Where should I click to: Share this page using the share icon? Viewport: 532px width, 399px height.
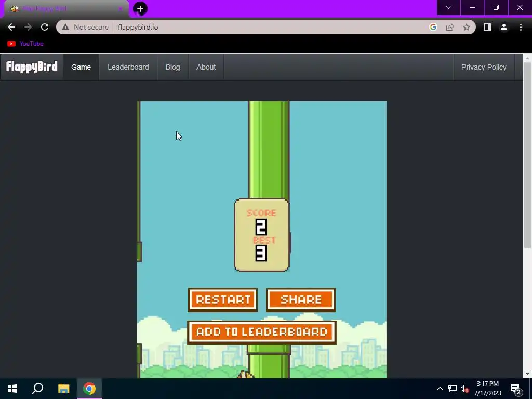click(450, 27)
